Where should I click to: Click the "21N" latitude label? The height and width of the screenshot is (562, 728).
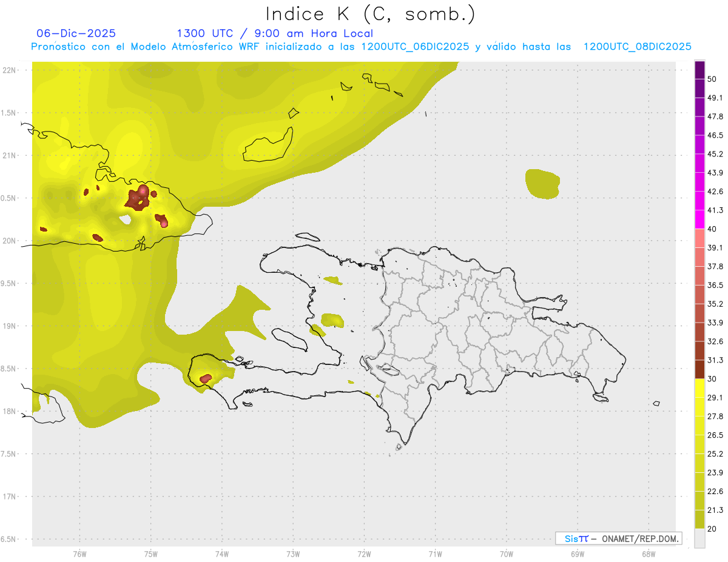point(8,155)
